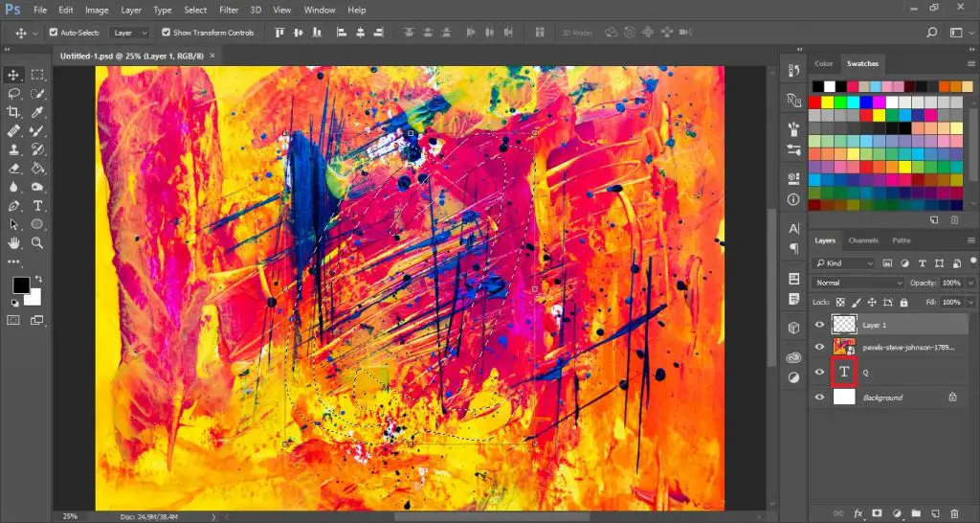Open the Swatches panel flyout menu
The height and width of the screenshot is (523, 980).
click(970, 64)
